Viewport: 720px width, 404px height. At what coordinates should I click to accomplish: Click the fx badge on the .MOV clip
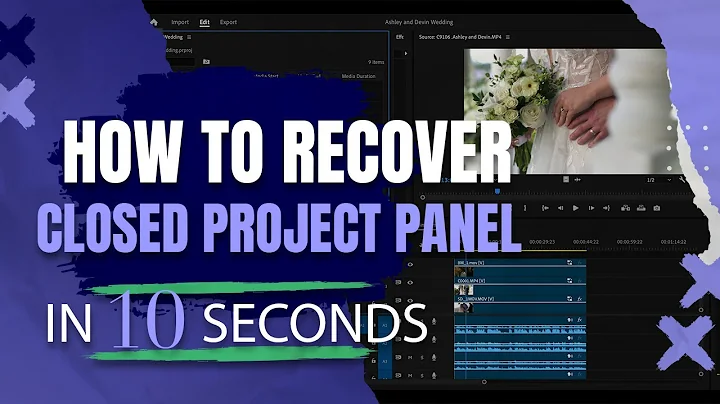[x=579, y=299]
